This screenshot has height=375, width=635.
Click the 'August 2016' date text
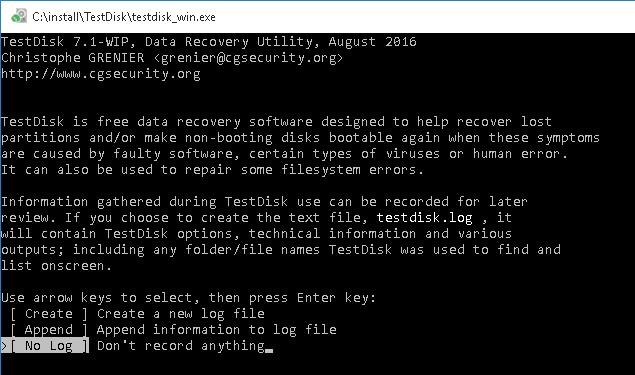[372, 42]
